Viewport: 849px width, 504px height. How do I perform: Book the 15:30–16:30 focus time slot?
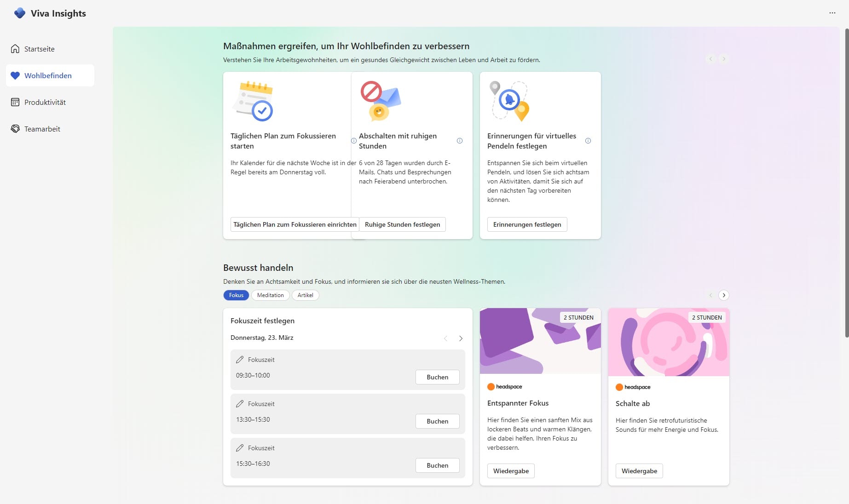click(x=437, y=465)
